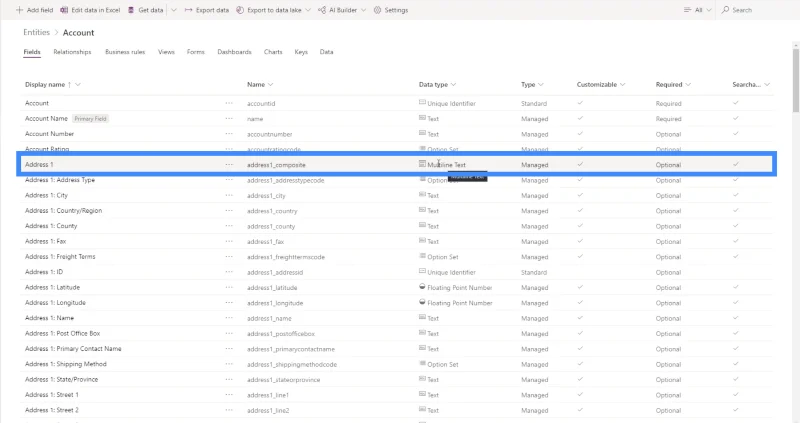Click the Settings gear icon
The width and height of the screenshot is (800, 423).
[x=377, y=10]
